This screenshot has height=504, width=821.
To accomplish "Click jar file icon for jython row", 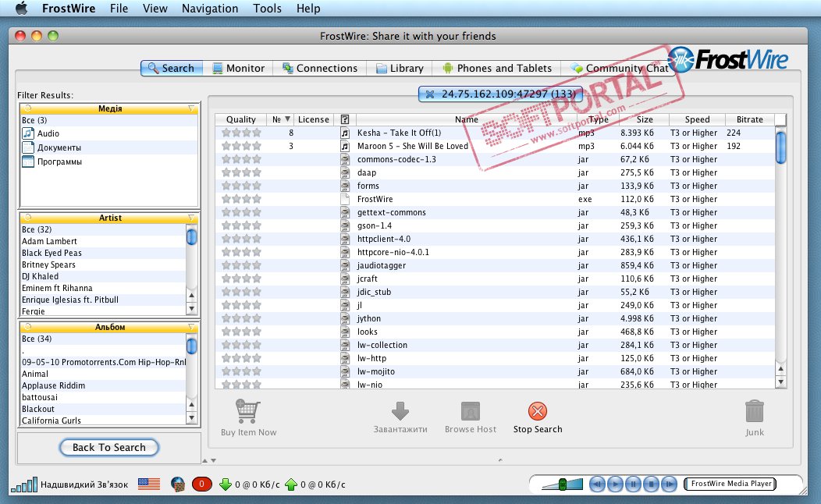I will pyautogui.click(x=345, y=319).
